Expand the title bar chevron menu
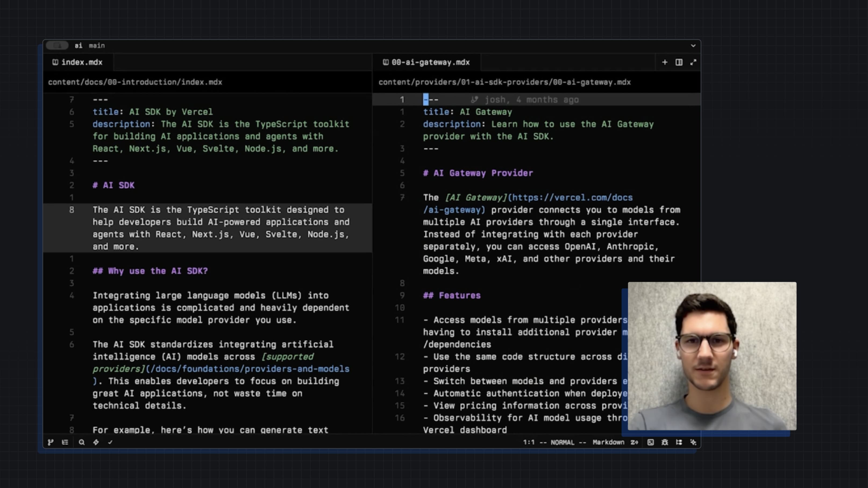The width and height of the screenshot is (868, 488). click(693, 45)
